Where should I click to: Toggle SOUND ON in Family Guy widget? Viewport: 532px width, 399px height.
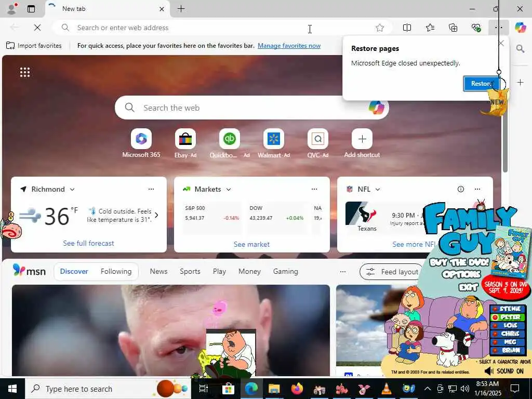(x=504, y=371)
